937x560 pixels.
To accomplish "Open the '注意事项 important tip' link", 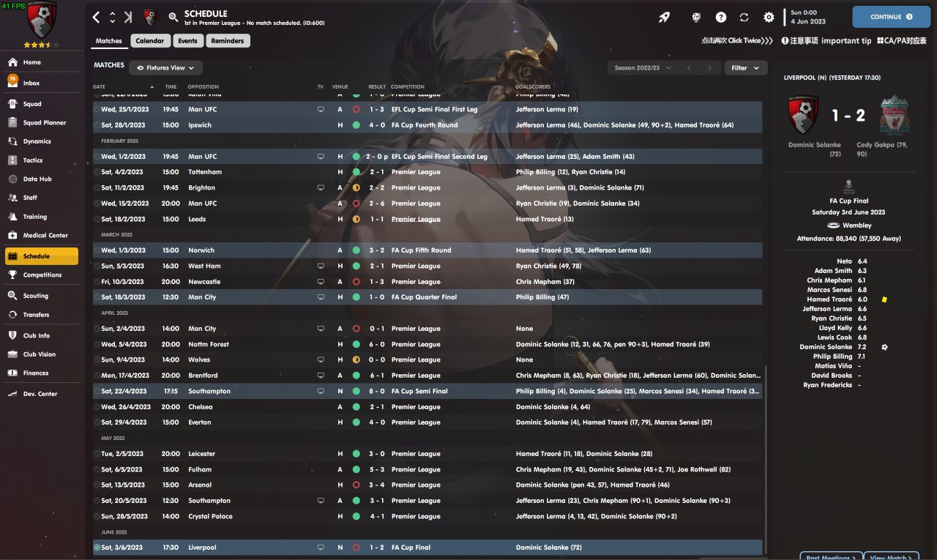I will click(826, 41).
